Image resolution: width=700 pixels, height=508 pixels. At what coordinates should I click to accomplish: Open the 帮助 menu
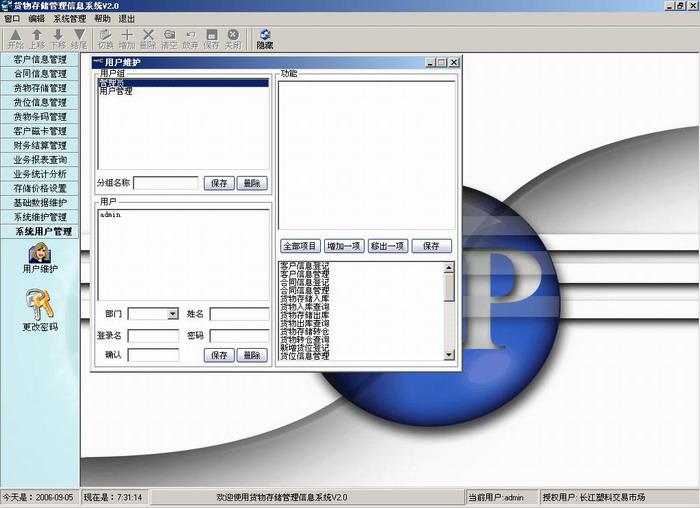(x=103, y=18)
